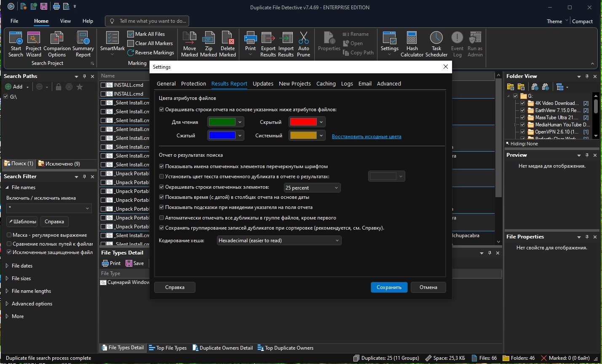Viewport: 602px width, 364px height.
Task: Expand the File dates filter section
Action: click(22, 266)
